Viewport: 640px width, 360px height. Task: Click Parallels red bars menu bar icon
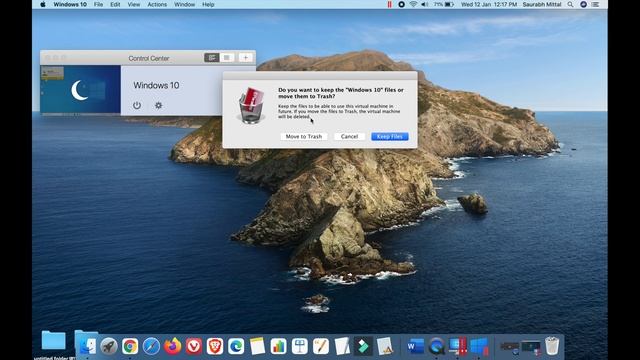[389, 4]
